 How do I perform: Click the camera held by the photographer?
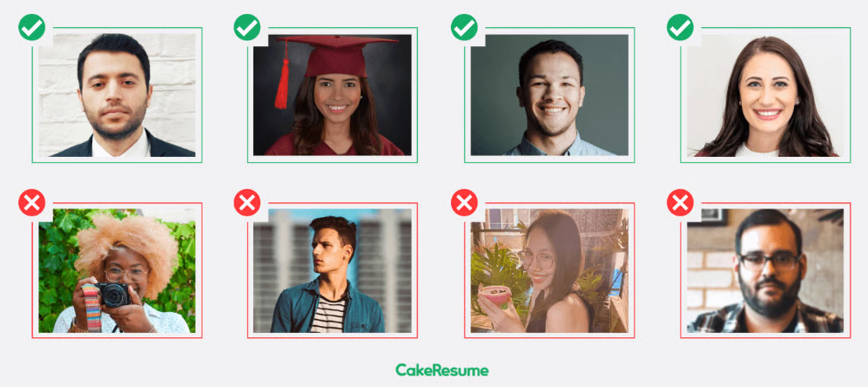pyautogui.click(x=115, y=295)
